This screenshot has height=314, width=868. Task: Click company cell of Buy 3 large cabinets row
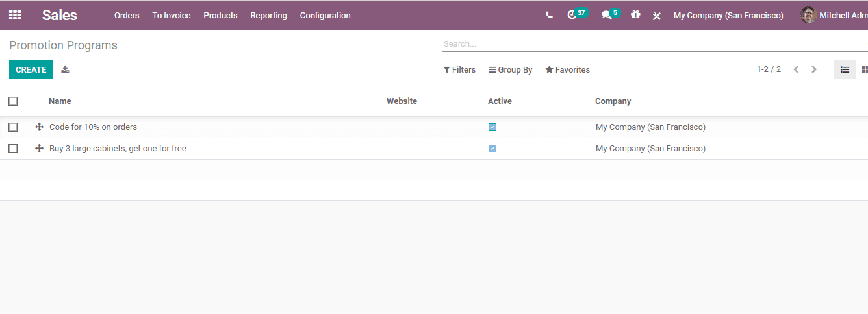[x=650, y=149]
